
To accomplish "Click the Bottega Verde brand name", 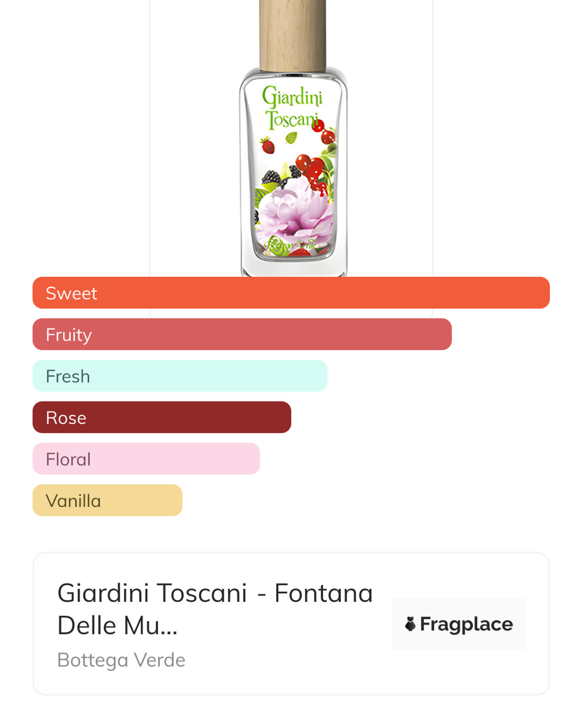I will tap(121, 660).
